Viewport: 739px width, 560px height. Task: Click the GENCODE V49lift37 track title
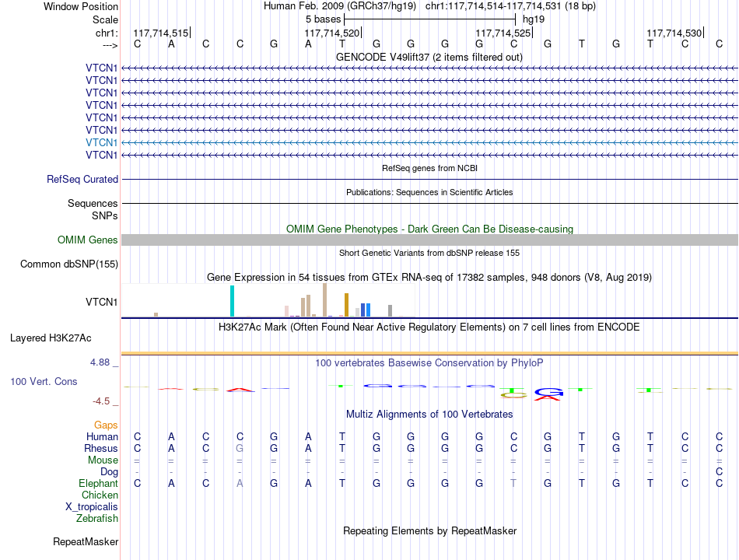429,57
